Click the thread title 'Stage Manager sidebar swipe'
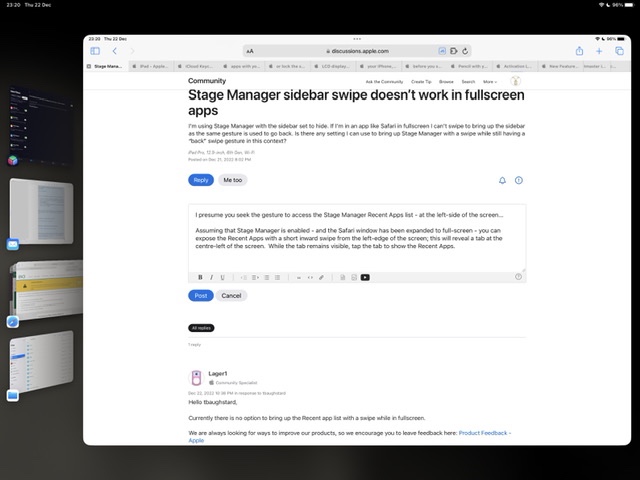 [356, 102]
